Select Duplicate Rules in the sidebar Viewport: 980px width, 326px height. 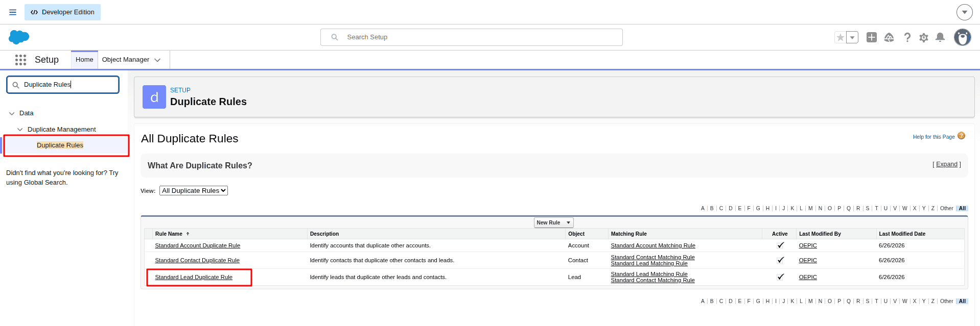pos(60,145)
